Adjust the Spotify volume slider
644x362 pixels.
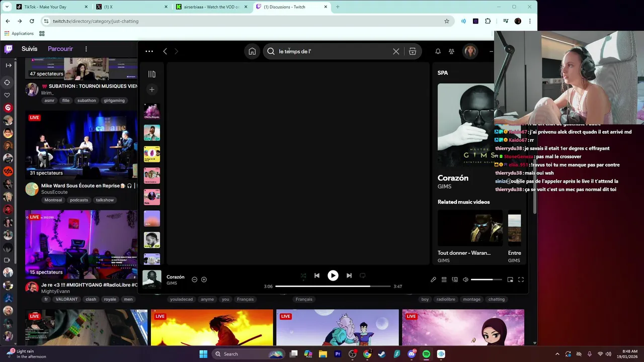[x=486, y=280]
